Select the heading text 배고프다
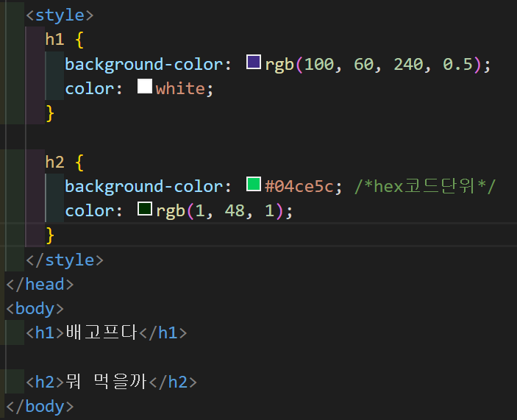The height and width of the screenshot is (420, 517). [x=101, y=332]
